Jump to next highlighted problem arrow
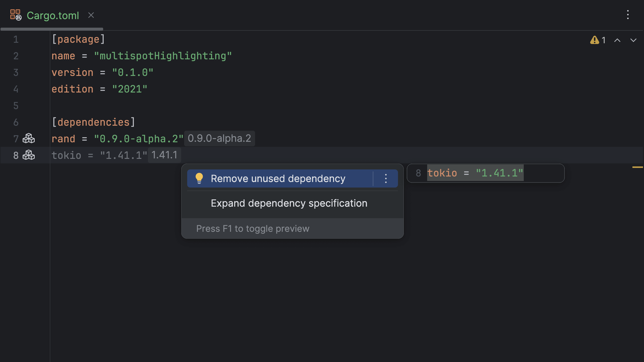The height and width of the screenshot is (362, 644). [633, 40]
